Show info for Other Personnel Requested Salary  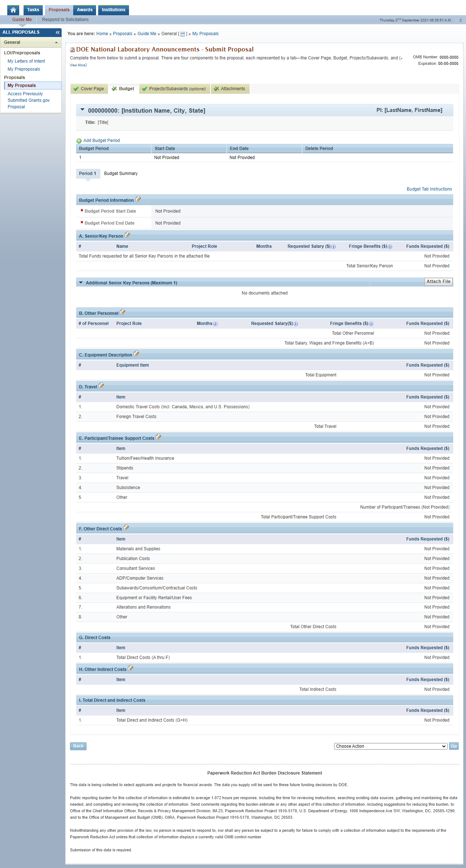[x=296, y=324]
